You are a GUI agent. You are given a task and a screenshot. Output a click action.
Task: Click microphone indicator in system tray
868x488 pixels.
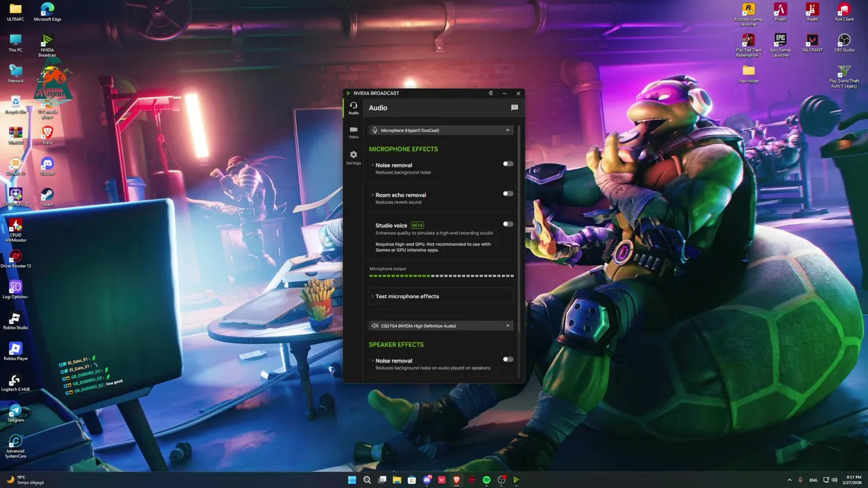801,480
